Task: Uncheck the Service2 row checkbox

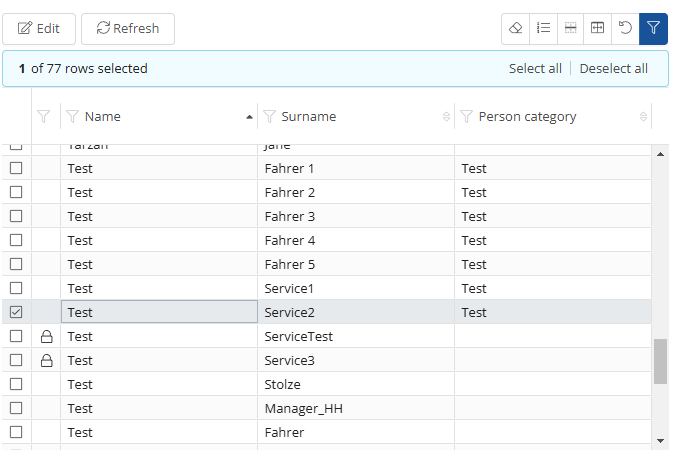Action: tap(16, 312)
